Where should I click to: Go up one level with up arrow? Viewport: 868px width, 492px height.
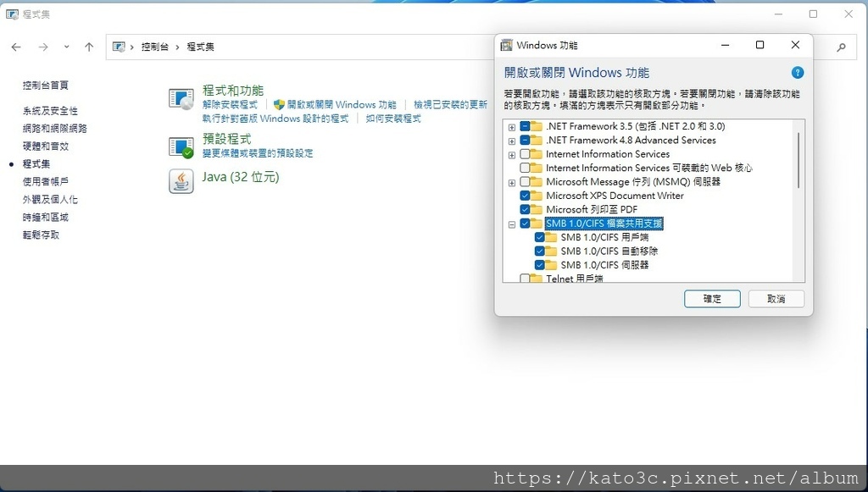tap(89, 47)
